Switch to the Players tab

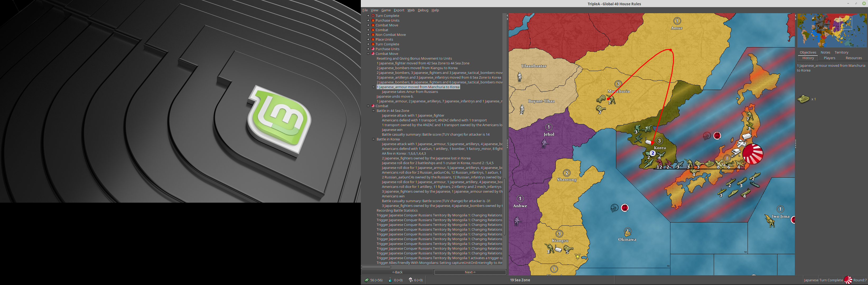(829, 58)
